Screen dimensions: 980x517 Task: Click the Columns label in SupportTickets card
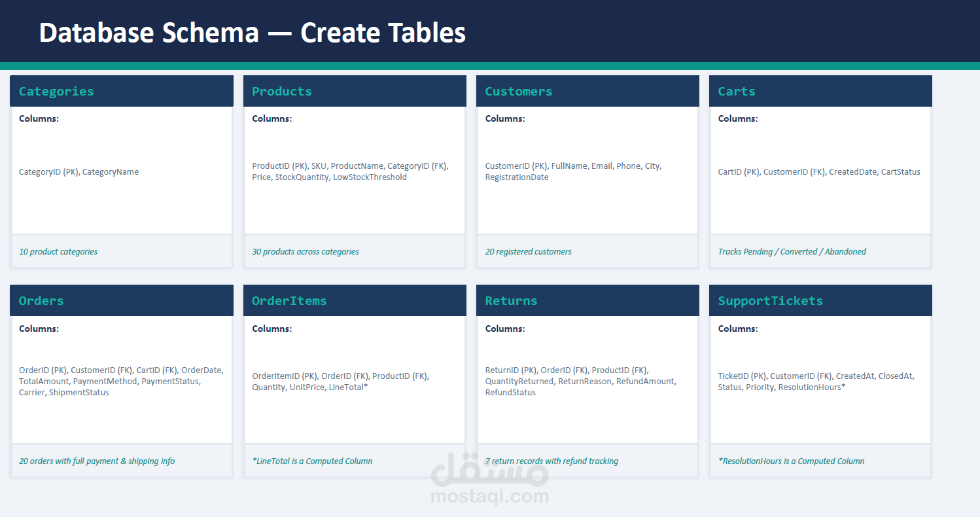tap(738, 329)
